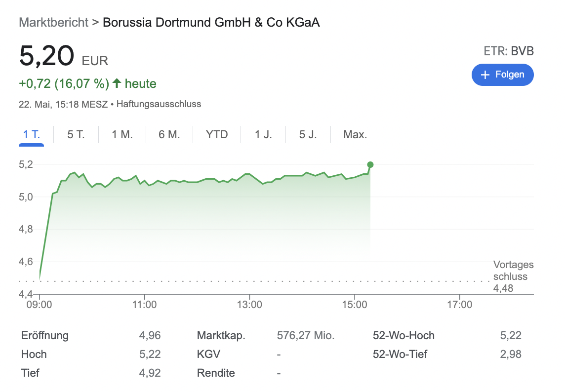This screenshot has width=565, height=392.
Task: Click the Folgen follow button
Action: [502, 75]
